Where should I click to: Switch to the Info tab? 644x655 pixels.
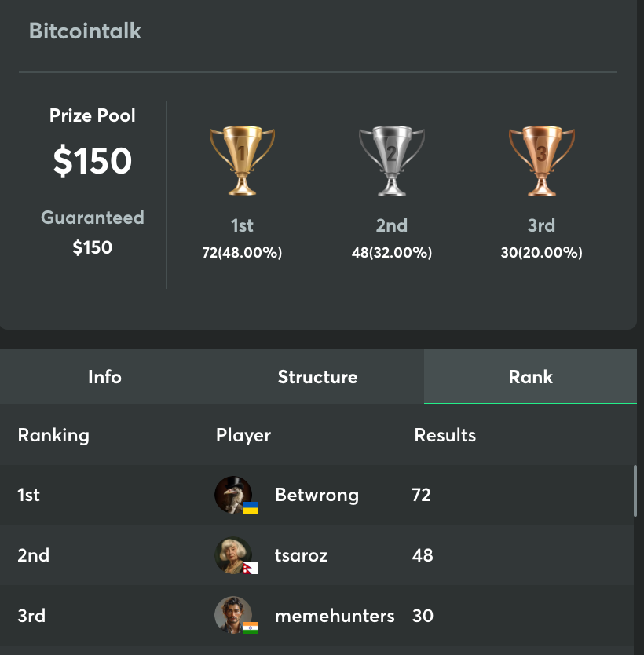point(104,377)
